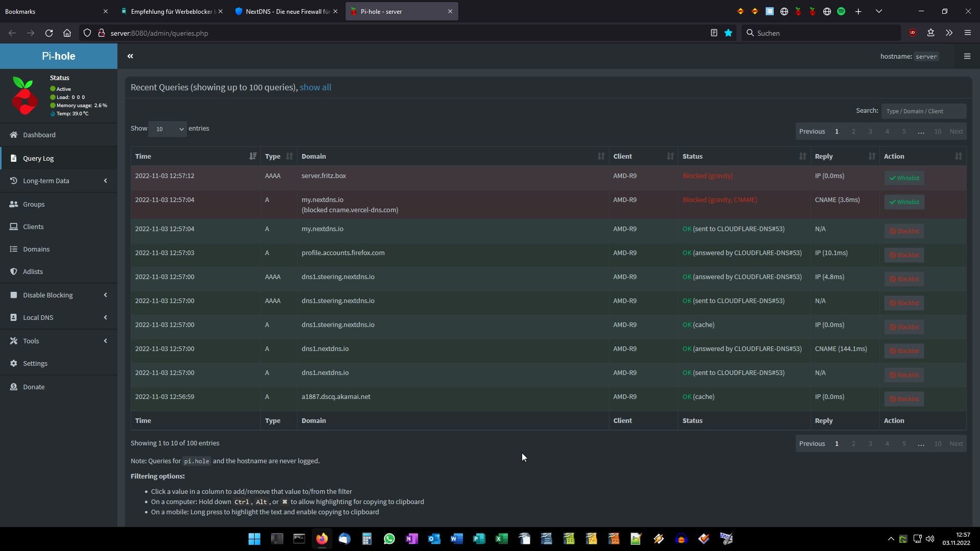Whitelist the server.fritz.box query
The width and height of the screenshot is (980, 551).
click(x=904, y=178)
